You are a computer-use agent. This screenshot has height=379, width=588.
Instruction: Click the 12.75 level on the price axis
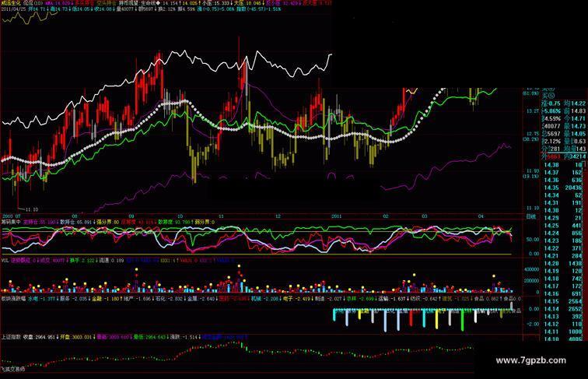point(533,134)
